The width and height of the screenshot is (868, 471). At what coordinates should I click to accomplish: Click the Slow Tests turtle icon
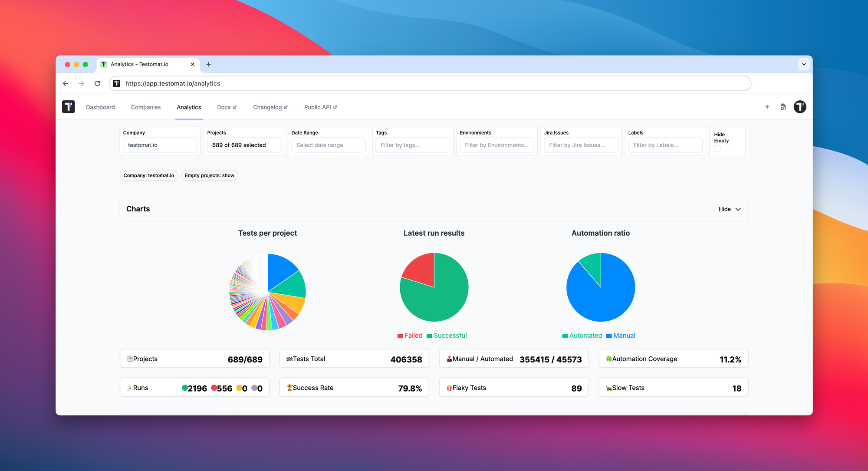tap(609, 388)
